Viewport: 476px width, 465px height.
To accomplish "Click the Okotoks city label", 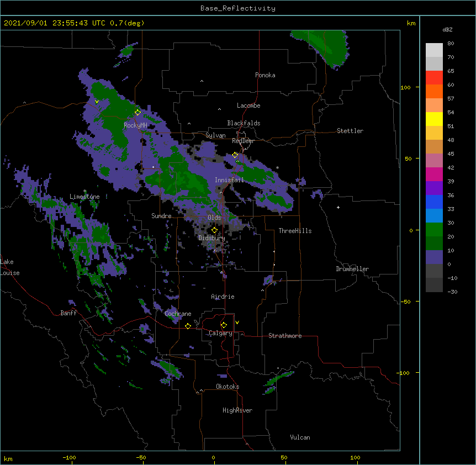I will coord(228,387).
